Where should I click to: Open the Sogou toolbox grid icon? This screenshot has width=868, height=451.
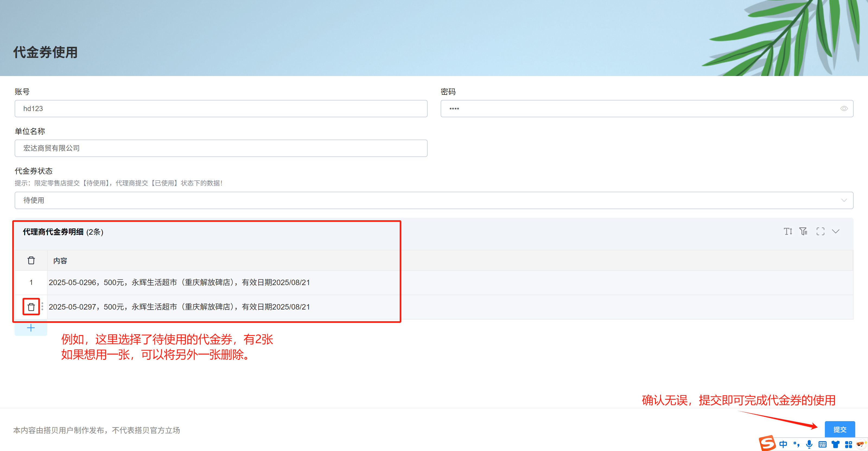[x=848, y=444]
